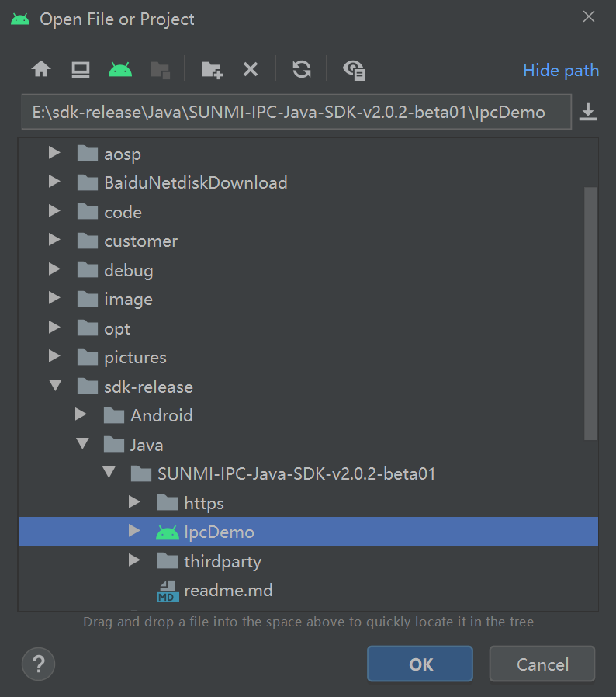This screenshot has width=616, height=697.
Task: Open the help question mark button
Action: (x=38, y=664)
